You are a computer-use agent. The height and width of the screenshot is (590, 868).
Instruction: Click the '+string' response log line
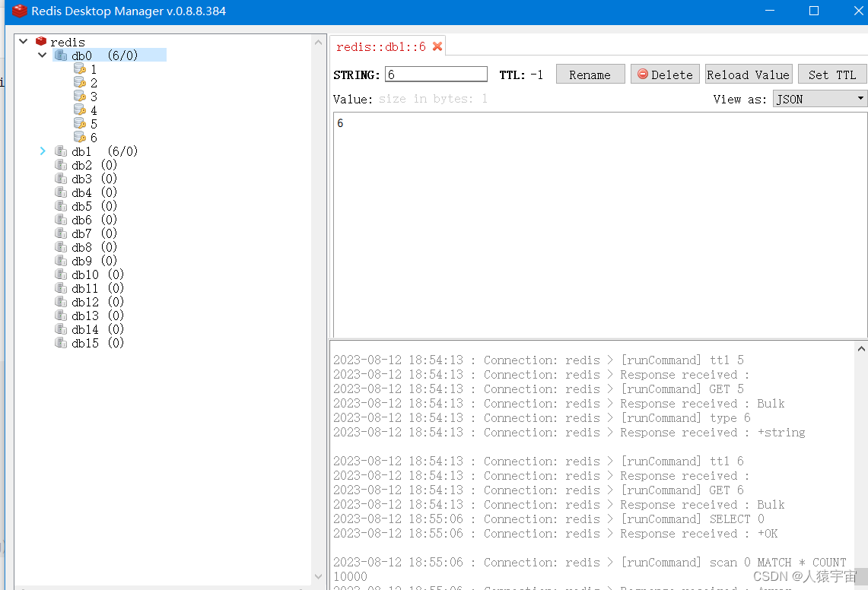(569, 433)
